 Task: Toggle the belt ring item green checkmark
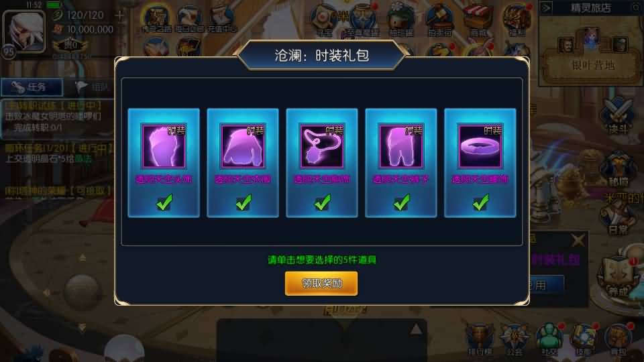[480, 202]
